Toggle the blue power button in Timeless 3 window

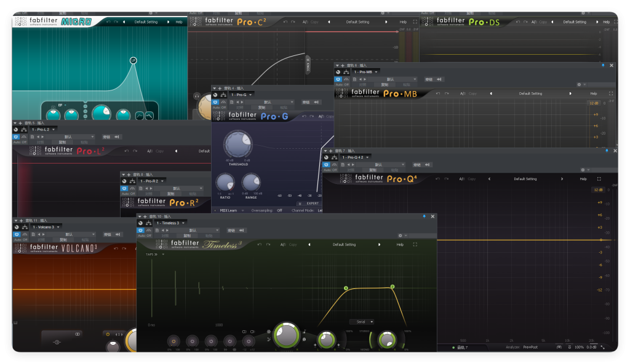(140, 230)
